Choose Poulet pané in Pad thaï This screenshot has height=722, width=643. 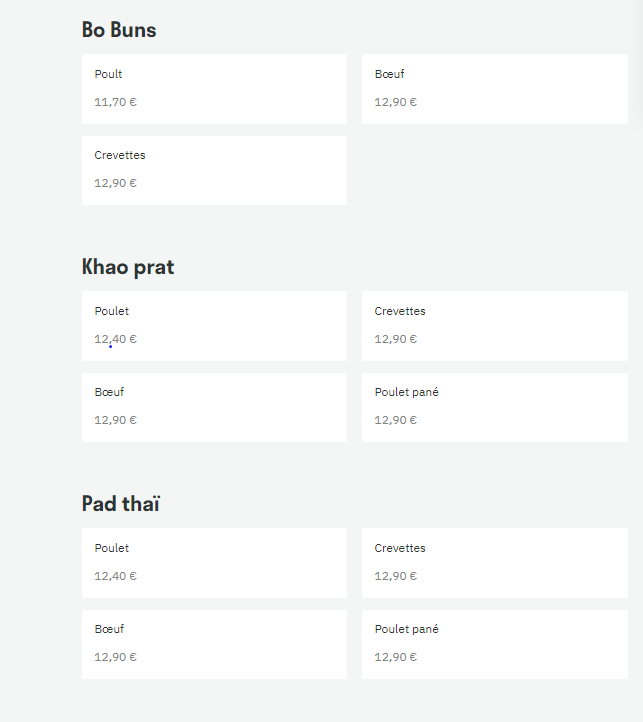(495, 645)
